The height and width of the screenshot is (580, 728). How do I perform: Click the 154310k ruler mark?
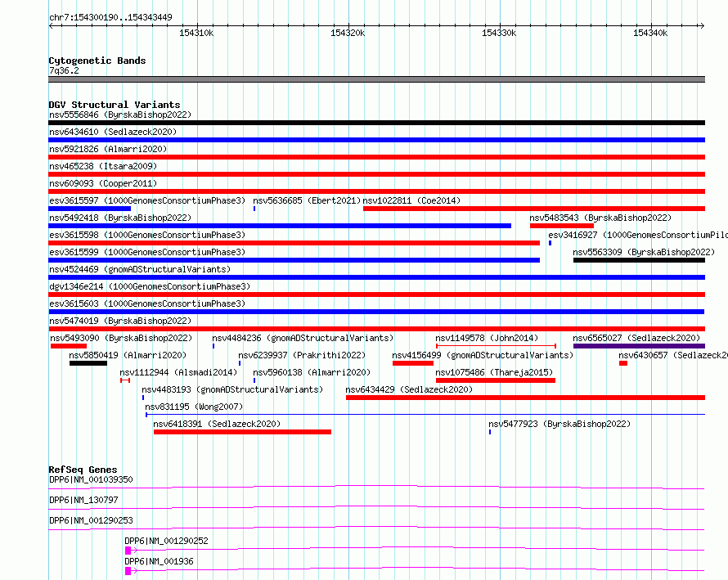[x=196, y=33]
